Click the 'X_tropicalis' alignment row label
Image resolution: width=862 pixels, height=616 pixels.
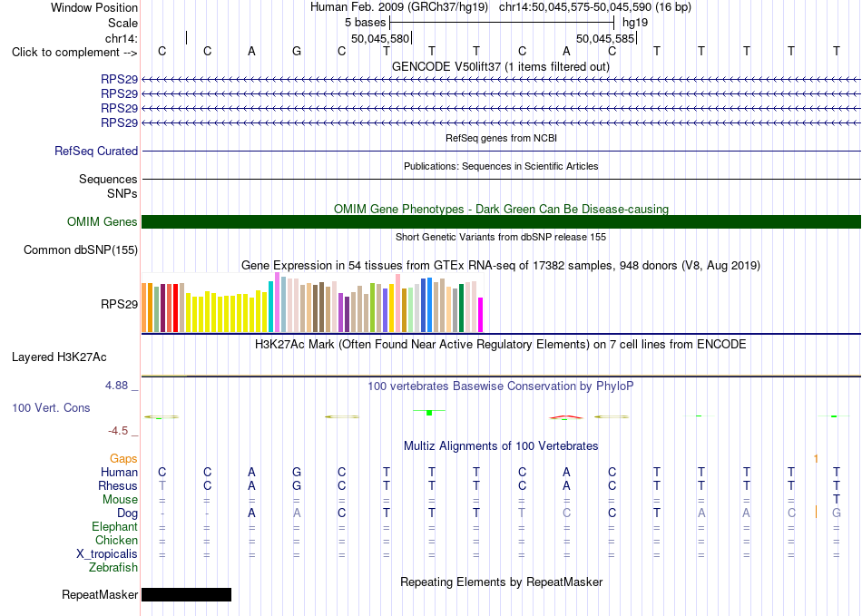(x=107, y=554)
